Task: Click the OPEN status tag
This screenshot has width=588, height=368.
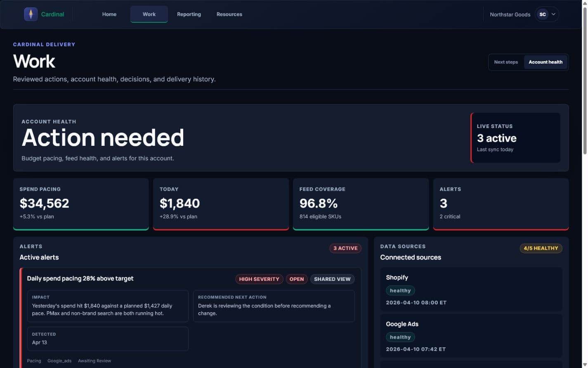Action: point(297,279)
